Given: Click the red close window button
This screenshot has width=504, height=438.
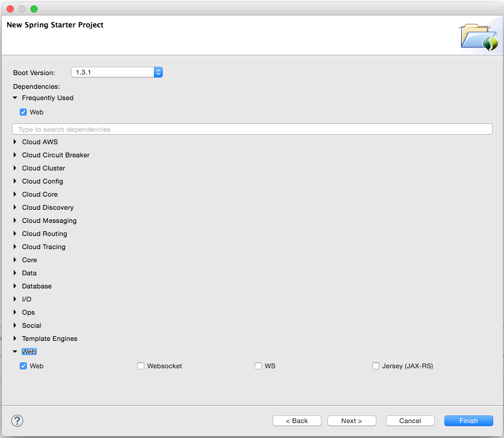Looking at the screenshot, I should click(x=10, y=9).
